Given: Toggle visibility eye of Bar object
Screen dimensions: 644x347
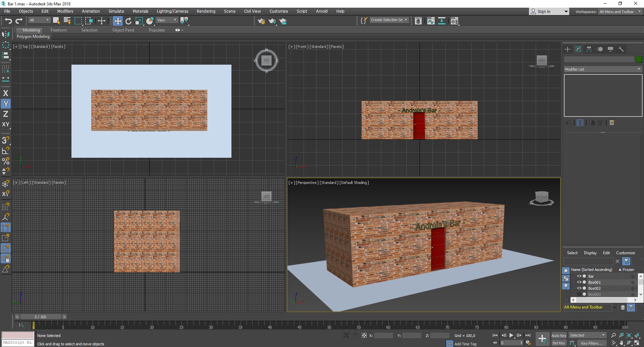Looking at the screenshot, I should tap(579, 276).
